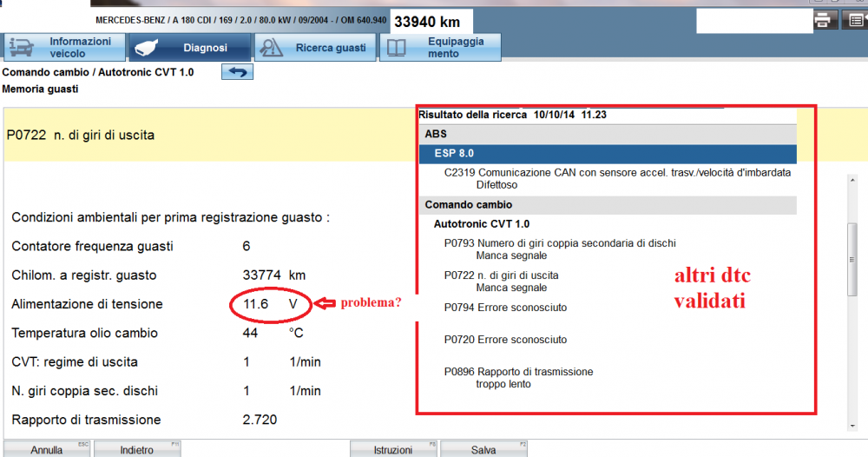
Task: Click Comando cambio / Autotronic CVT 1.0 breadcrumb
Action: [x=98, y=72]
